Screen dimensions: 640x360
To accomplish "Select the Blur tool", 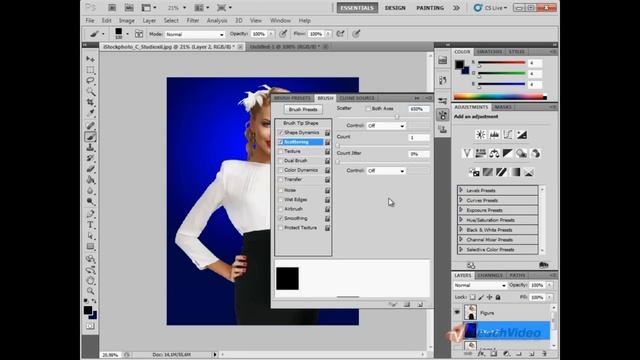I will 90,191.
